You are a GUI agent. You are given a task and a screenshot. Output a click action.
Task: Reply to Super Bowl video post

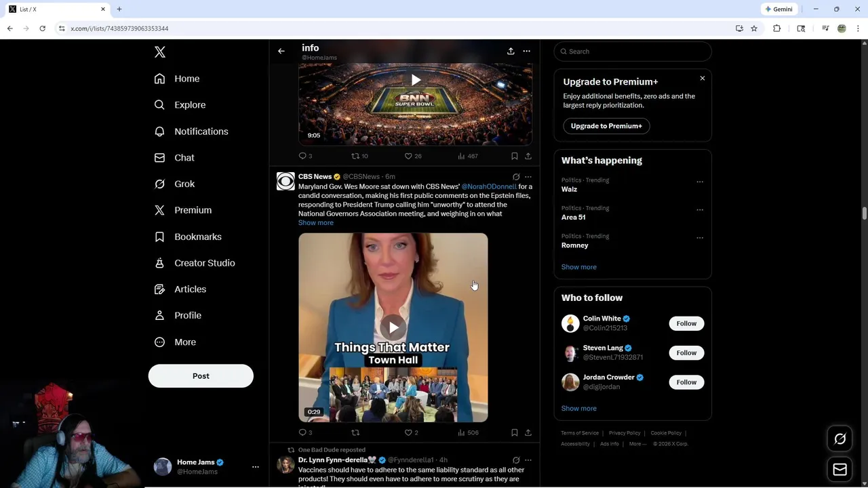[305, 156]
